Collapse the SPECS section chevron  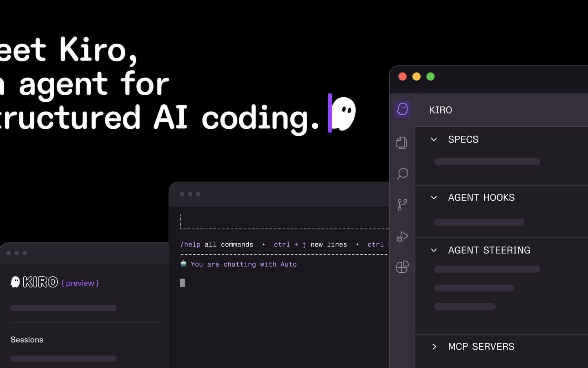tap(434, 139)
